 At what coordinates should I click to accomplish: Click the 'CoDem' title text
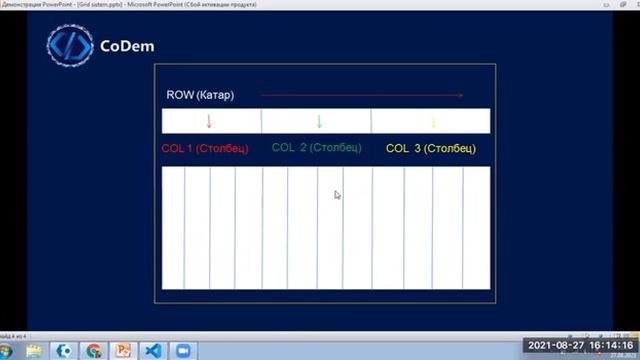click(x=127, y=46)
